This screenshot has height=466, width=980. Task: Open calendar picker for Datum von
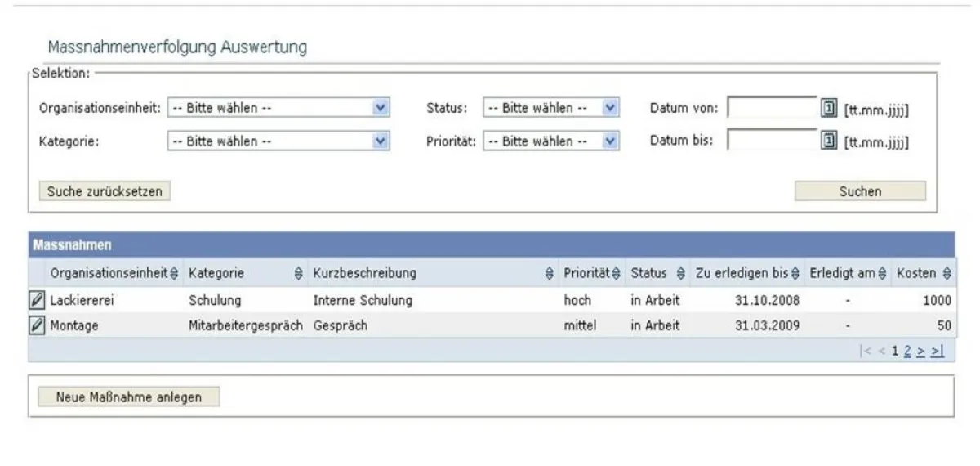[827, 108]
